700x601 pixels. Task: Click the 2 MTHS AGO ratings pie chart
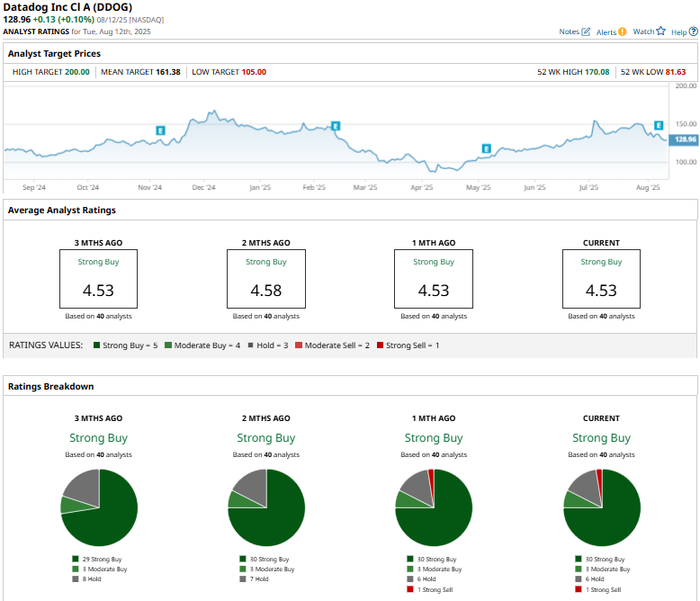pyautogui.click(x=266, y=507)
